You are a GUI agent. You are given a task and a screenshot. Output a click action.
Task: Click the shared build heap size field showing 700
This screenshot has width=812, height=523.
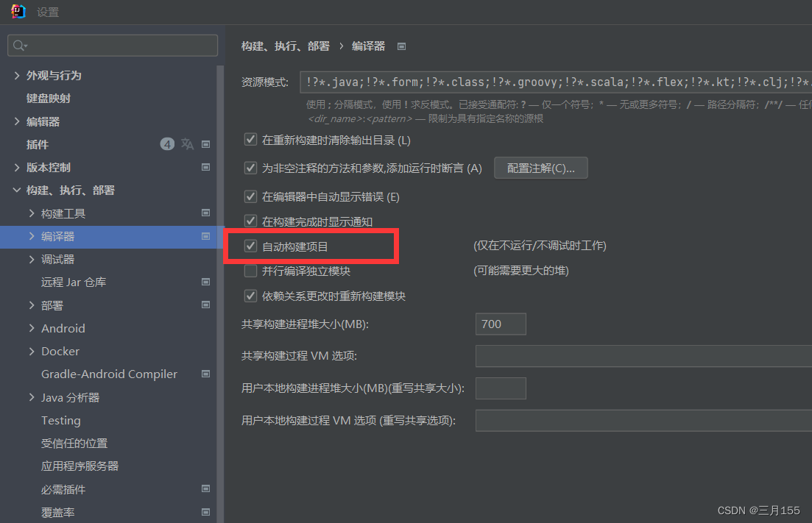(x=501, y=324)
